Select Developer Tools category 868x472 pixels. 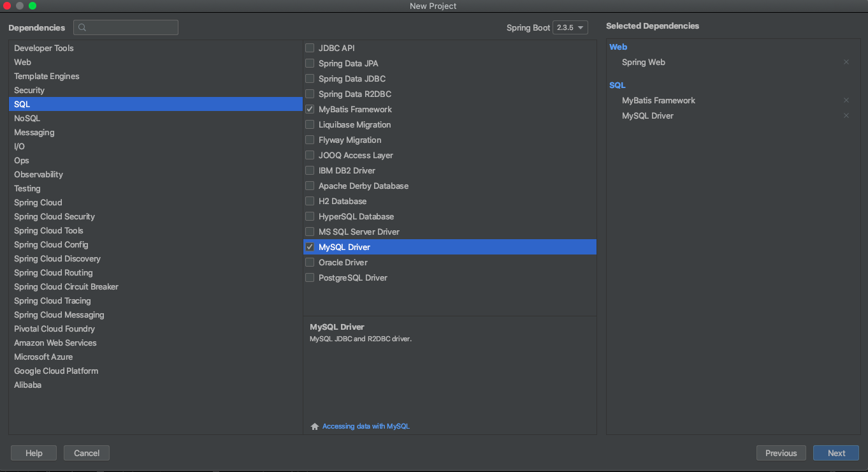click(x=156, y=48)
